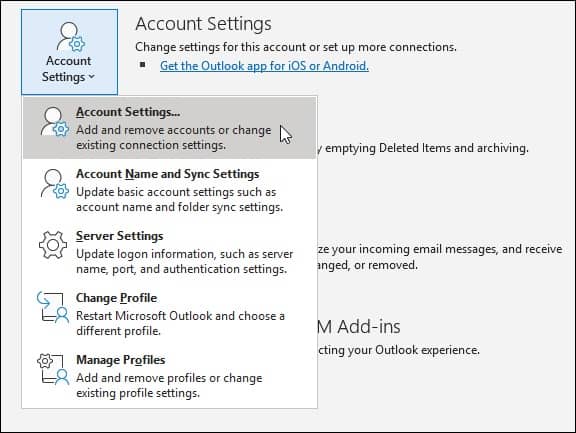The height and width of the screenshot is (433, 576).
Task: Click 'Add and remove accounts or change' description
Action: point(174,130)
